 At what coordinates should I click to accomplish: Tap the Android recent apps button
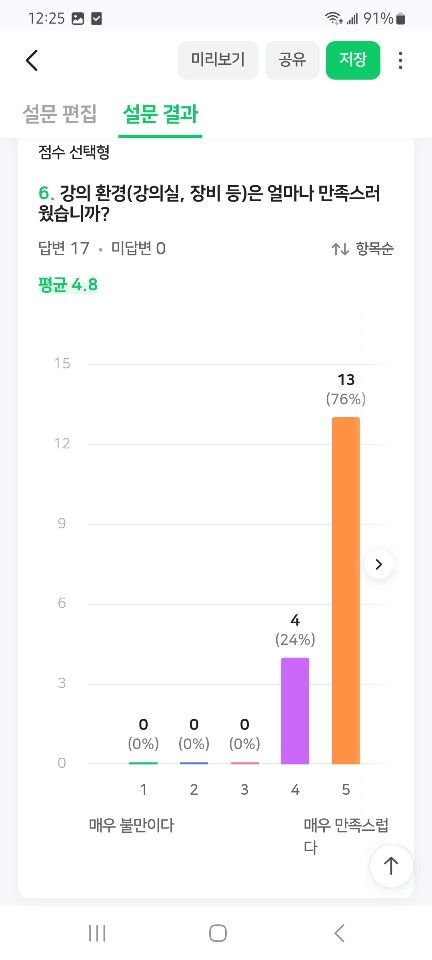pos(97,933)
